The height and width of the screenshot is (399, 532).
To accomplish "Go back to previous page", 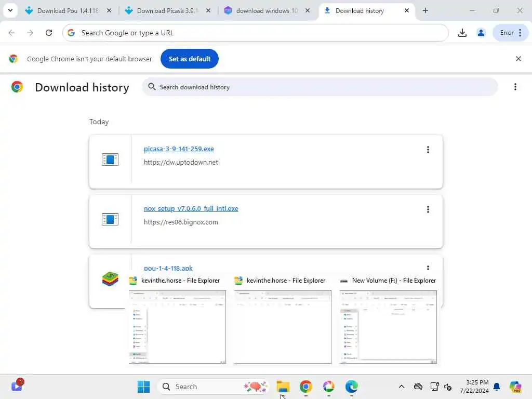I will click(x=11, y=33).
